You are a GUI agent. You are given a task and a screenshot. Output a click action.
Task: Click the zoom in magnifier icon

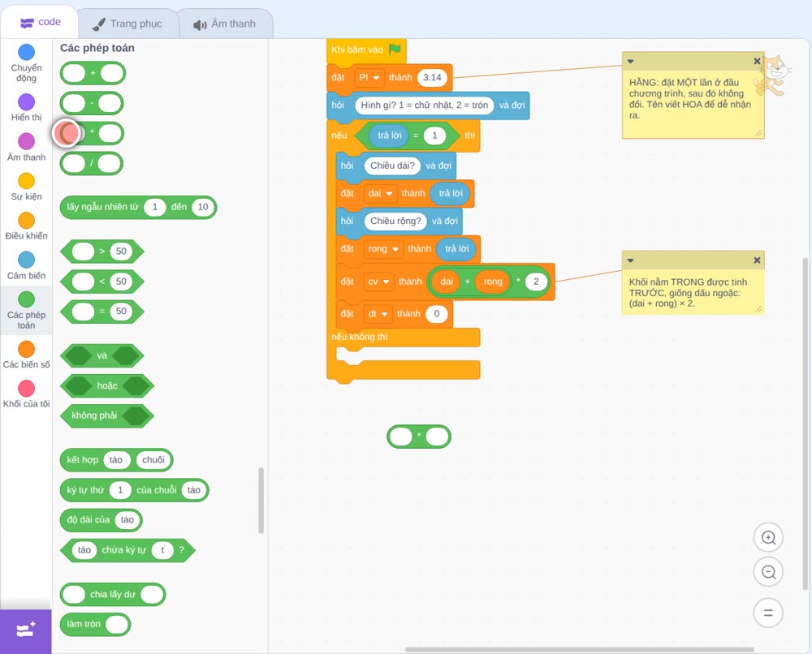click(768, 538)
